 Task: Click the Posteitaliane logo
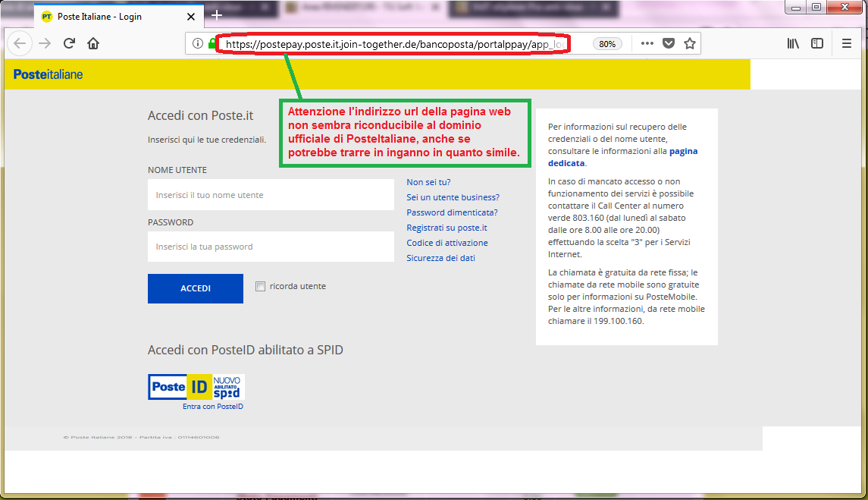pos(49,74)
